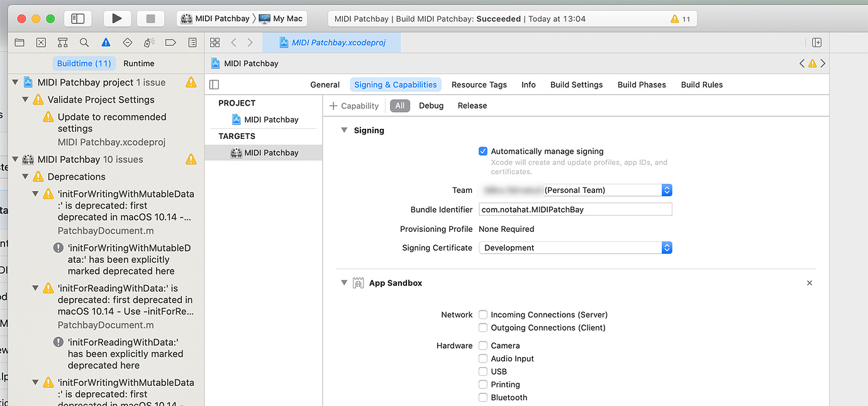Switch to the General tab
Image resolution: width=868 pixels, height=406 pixels.
click(x=325, y=85)
